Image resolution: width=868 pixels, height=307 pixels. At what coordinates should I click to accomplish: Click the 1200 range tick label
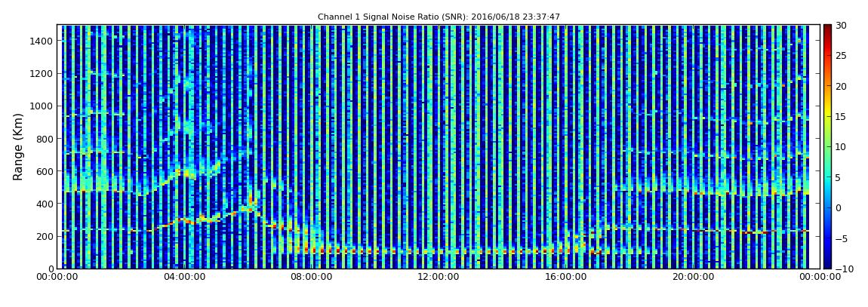click(x=42, y=74)
